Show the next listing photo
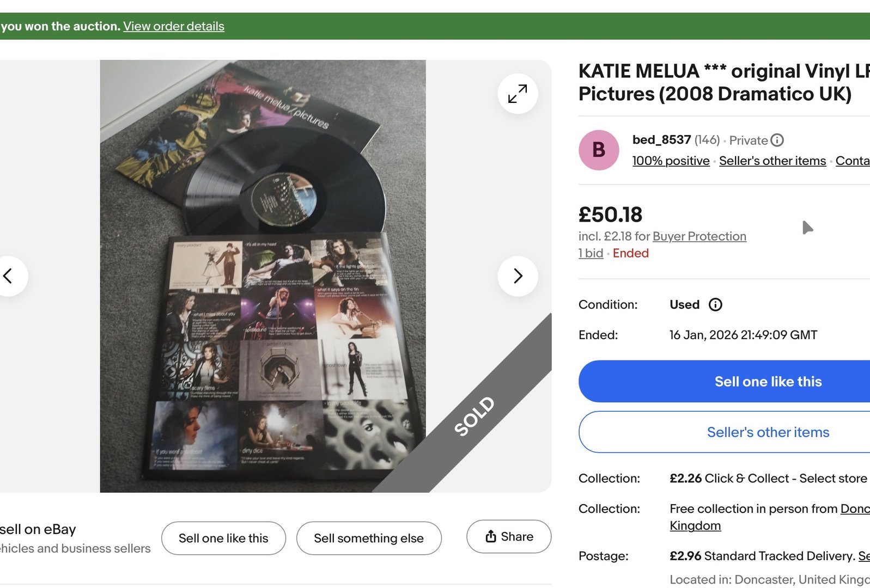 point(518,276)
